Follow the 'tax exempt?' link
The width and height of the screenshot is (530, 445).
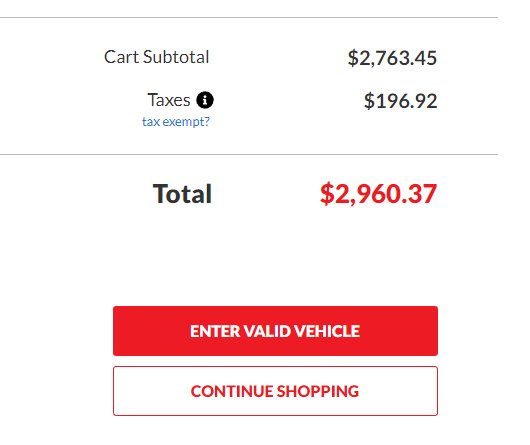(176, 122)
